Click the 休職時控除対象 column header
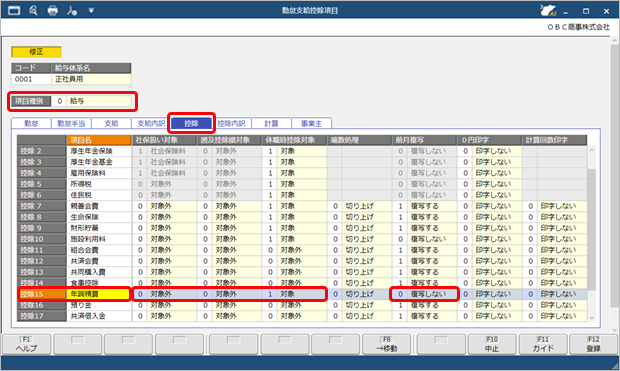Viewport: 620px width, 371px height. 294,140
